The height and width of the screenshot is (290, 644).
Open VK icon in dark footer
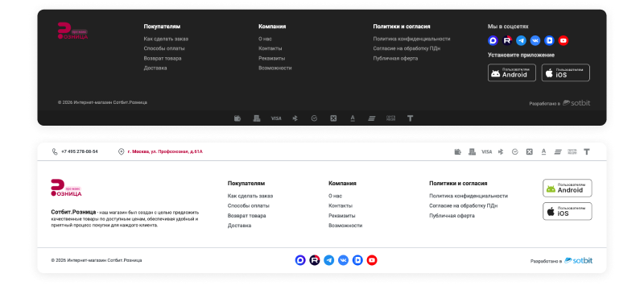tap(535, 40)
